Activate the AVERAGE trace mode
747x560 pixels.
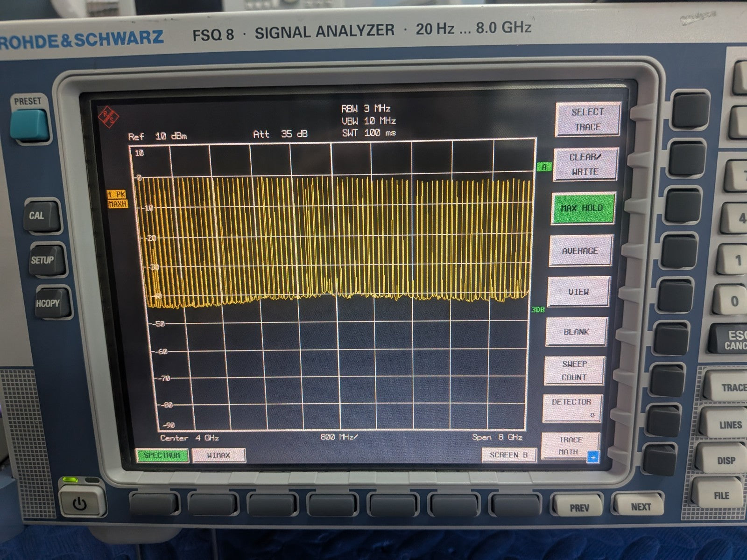[580, 251]
